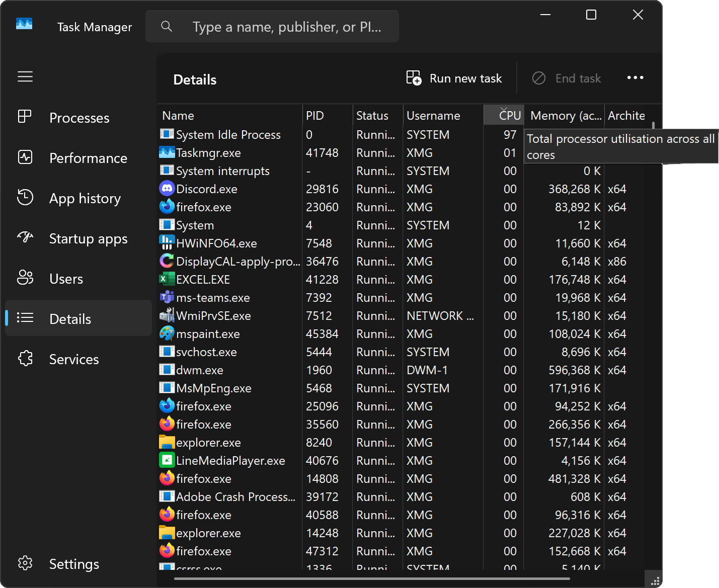This screenshot has height=588, width=719.
Task: Switch to the Processes section
Action: 79,118
